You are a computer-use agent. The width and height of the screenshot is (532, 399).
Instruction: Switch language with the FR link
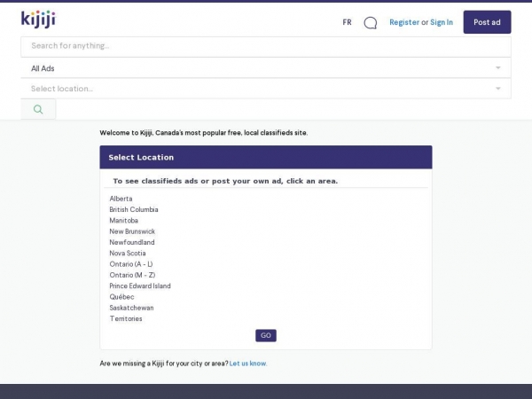pos(347,22)
